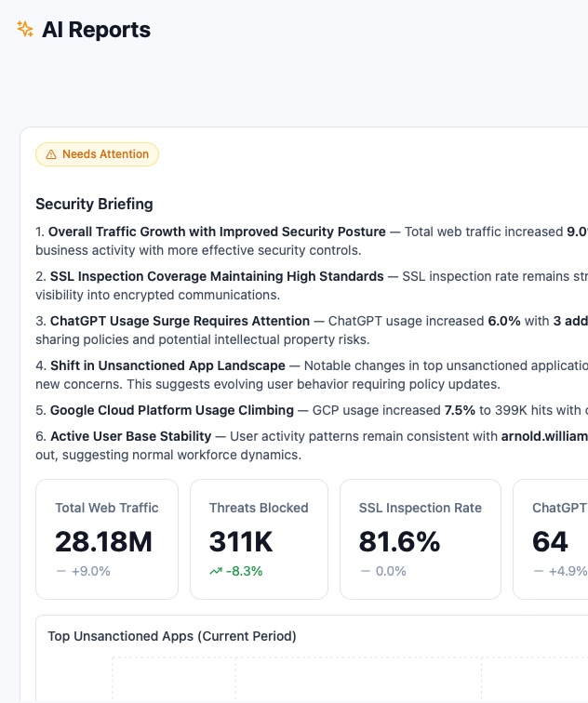Image resolution: width=588 pixels, height=703 pixels.
Task: Click the 'SSL Inspection Rate' label
Action: [421, 508]
